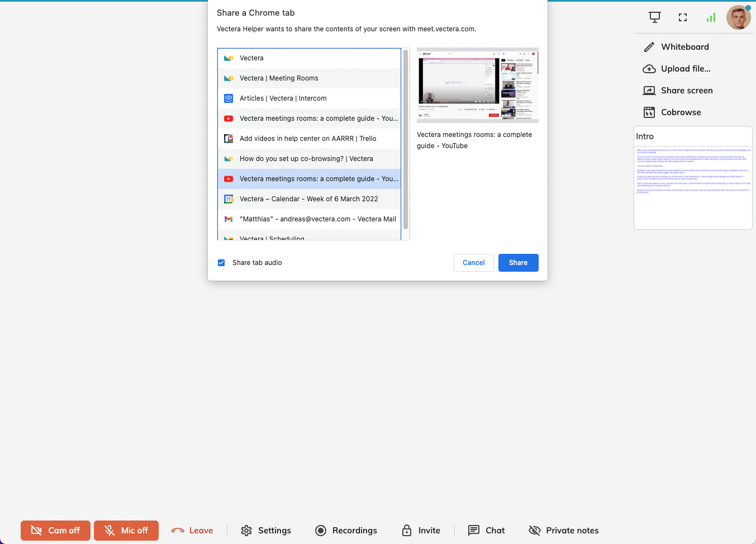Open Whiteboard from the side menu

tap(676, 47)
